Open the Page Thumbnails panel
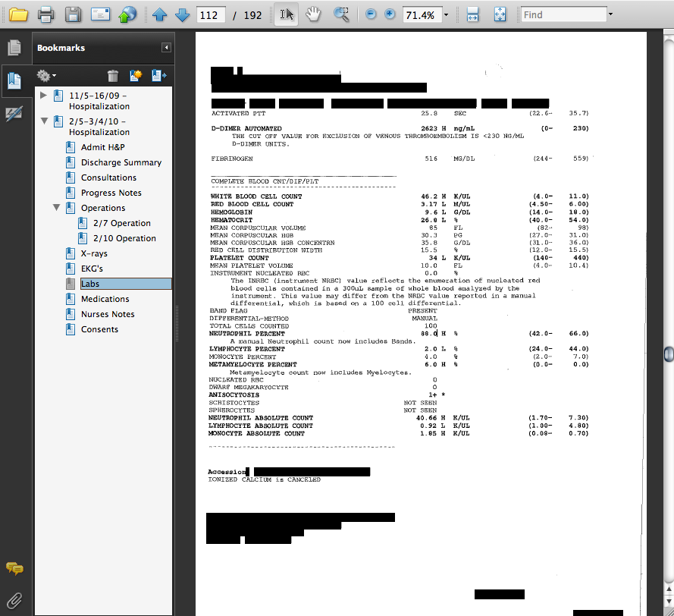 click(14, 48)
